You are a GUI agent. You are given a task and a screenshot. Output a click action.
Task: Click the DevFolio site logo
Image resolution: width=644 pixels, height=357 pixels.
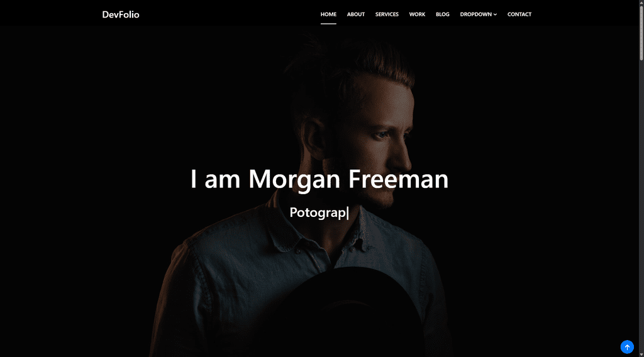click(x=121, y=14)
